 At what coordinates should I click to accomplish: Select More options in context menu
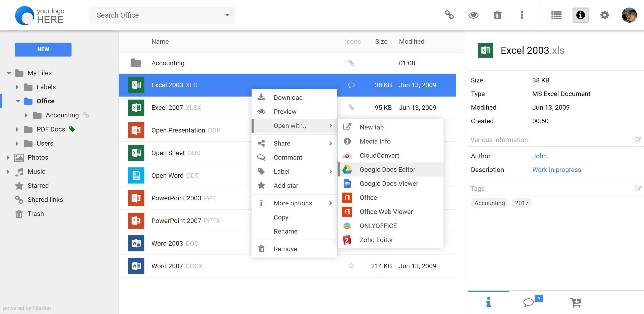click(x=293, y=203)
